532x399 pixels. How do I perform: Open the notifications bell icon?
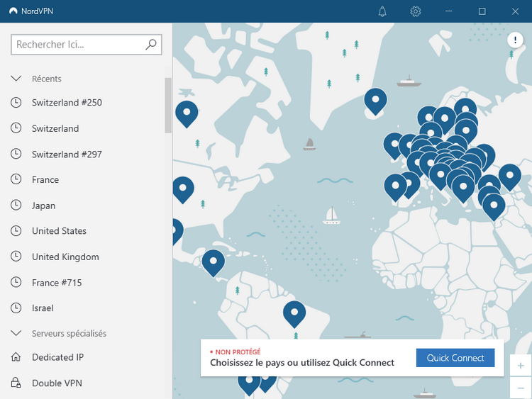click(382, 11)
